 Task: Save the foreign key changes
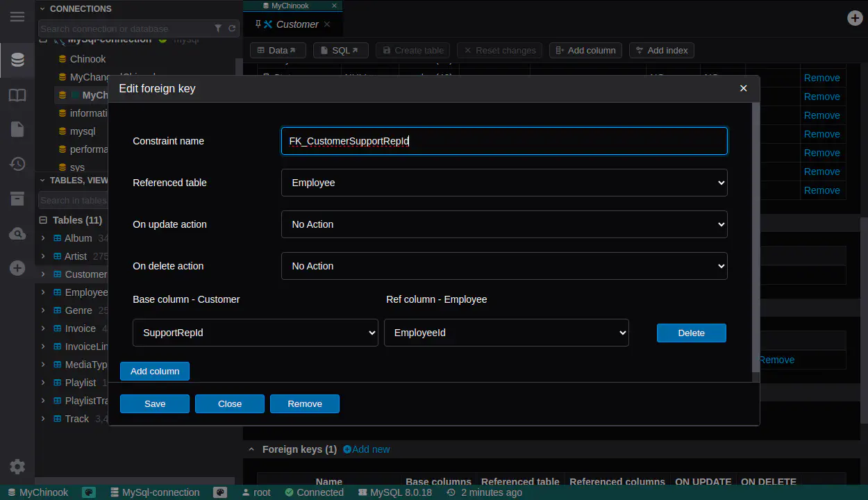tap(154, 403)
